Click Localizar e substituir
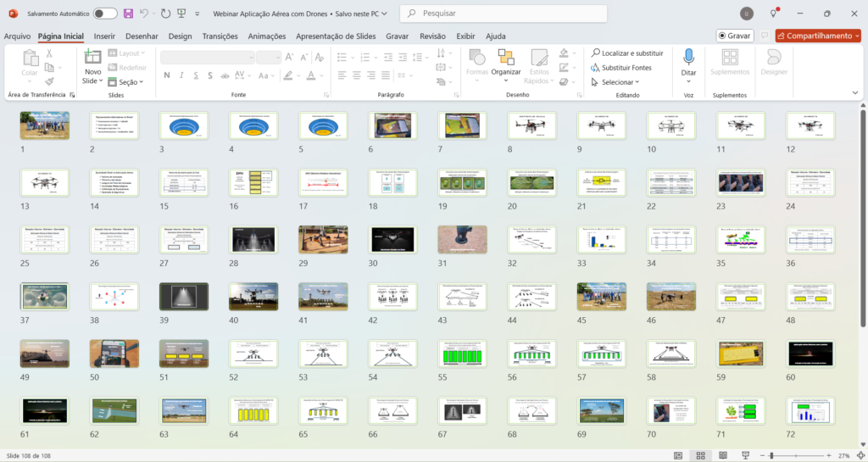Screen dimensions: 868x462 626,53
